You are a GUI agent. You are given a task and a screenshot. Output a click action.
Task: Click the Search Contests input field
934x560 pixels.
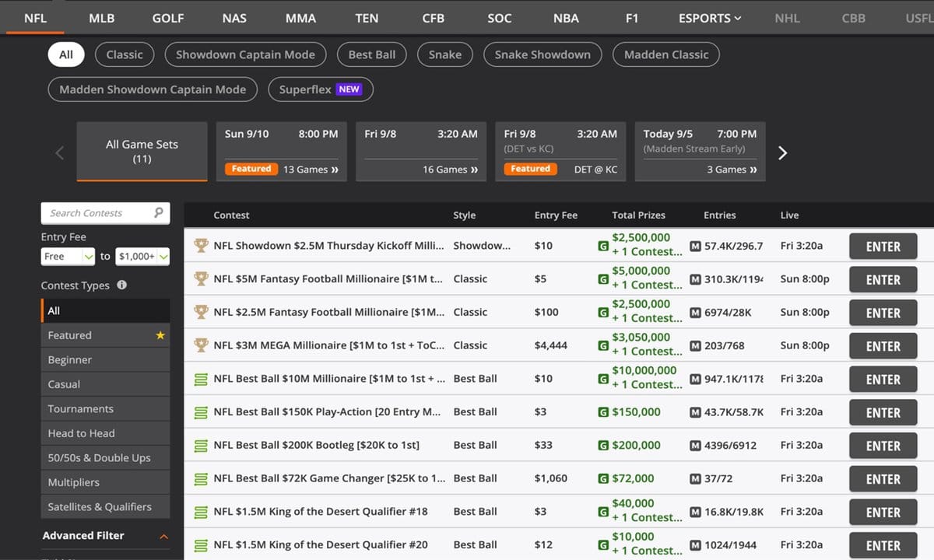(105, 213)
